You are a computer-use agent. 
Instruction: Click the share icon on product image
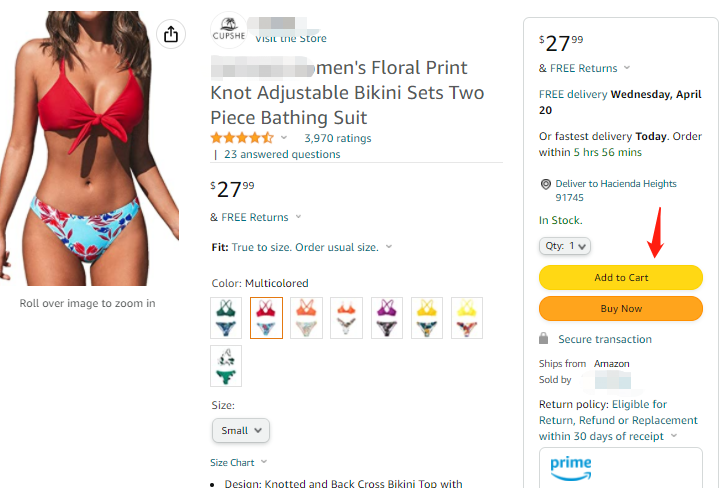point(170,34)
